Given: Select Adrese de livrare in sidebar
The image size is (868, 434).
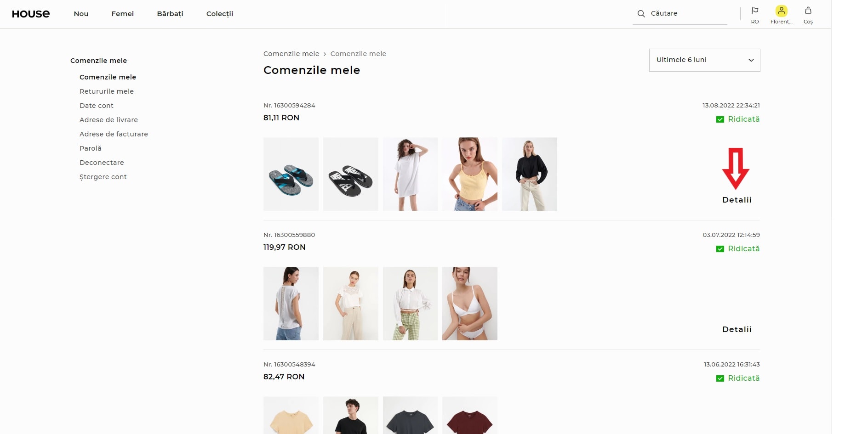Looking at the screenshot, I should tap(108, 120).
